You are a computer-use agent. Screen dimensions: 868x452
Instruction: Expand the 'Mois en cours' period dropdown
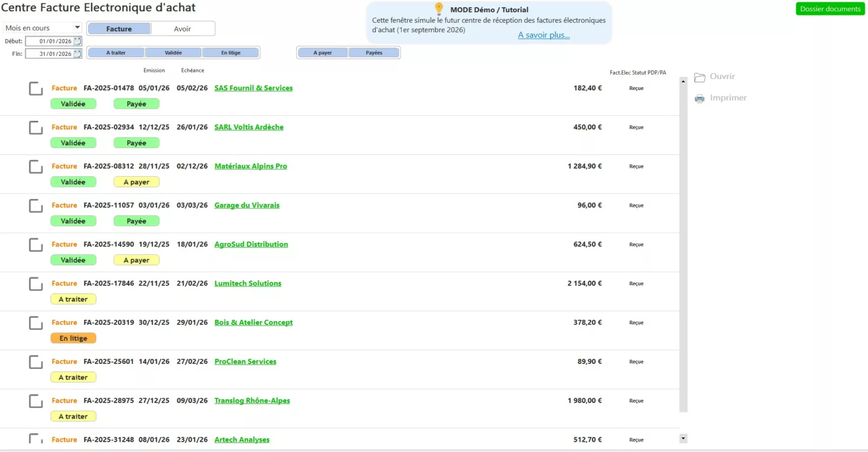(77, 28)
